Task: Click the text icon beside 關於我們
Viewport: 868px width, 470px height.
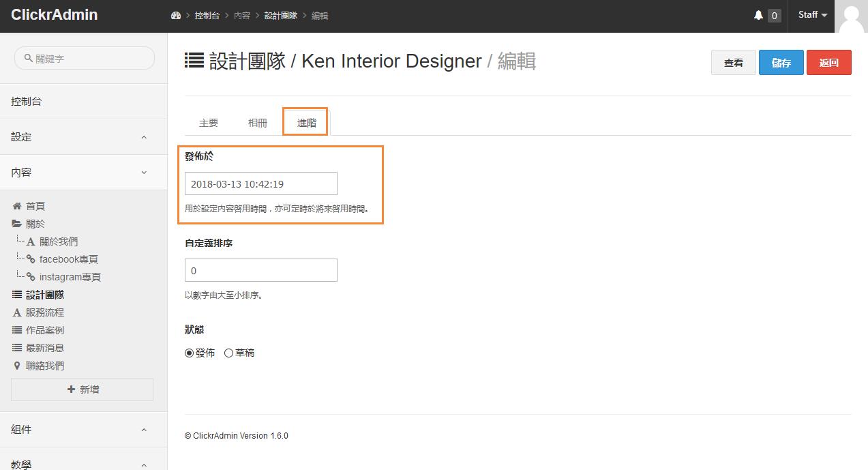Action: point(31,241)
